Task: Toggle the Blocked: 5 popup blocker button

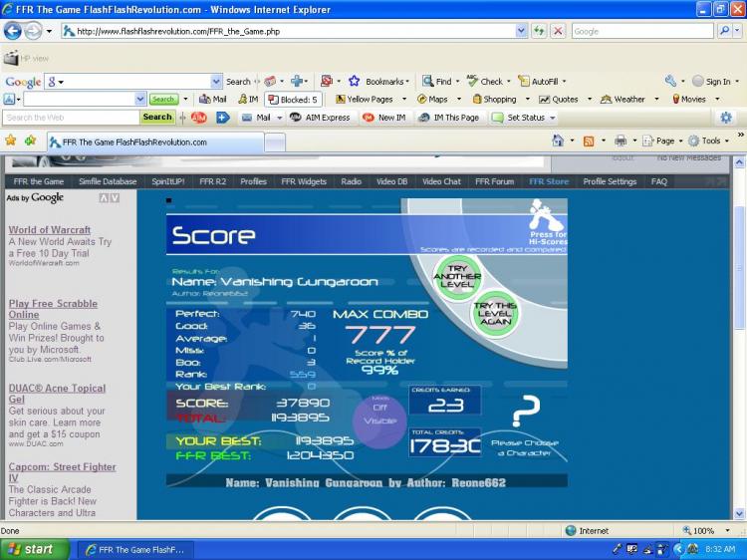Action: click(x=293, y=100)
